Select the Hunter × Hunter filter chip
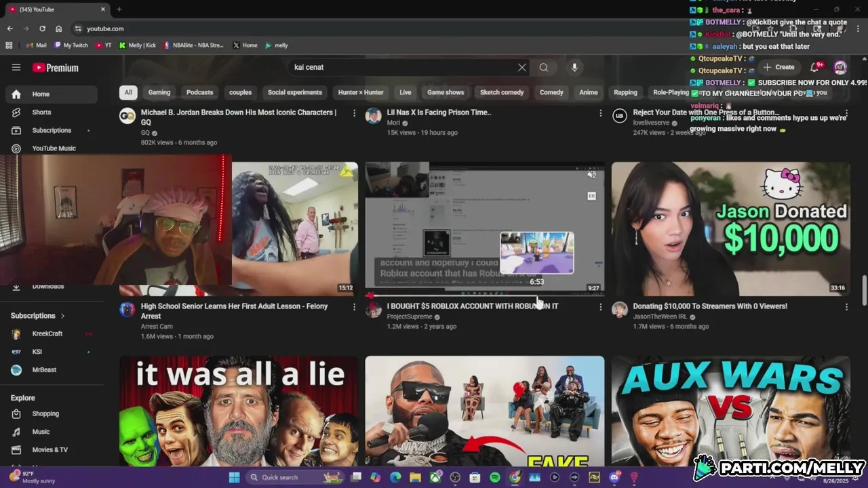Image resolution: width=868 pixels, height=488 pixels. pos(361,92)
